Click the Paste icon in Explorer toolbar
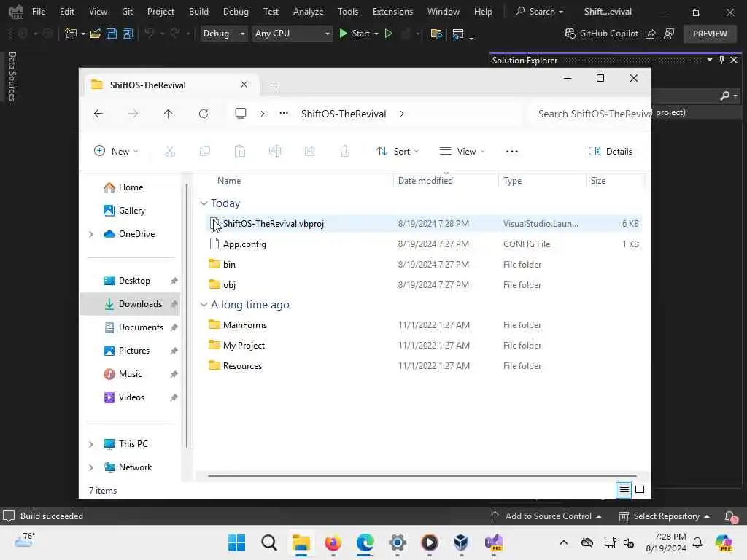Viewport: 747px width, 560px height. pyautogui.click(x=239, y=152)
